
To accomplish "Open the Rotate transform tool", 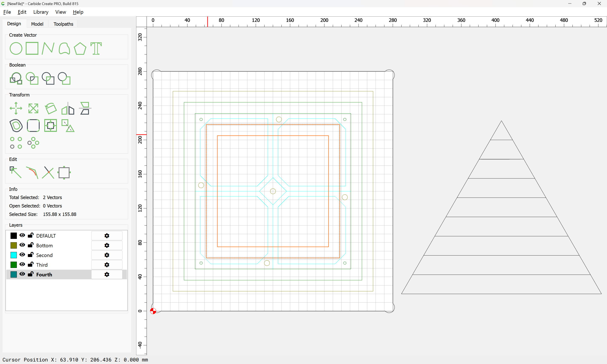I will (51, 108).
